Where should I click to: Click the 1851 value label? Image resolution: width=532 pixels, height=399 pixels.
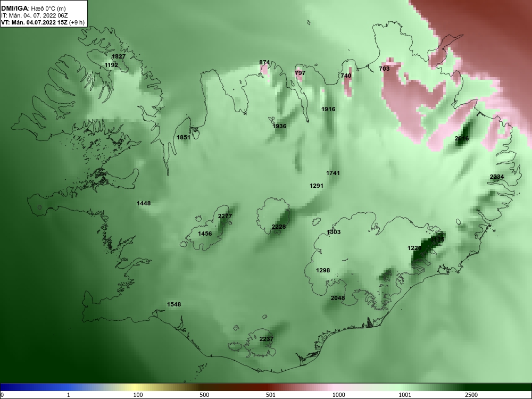coord(184,137)
